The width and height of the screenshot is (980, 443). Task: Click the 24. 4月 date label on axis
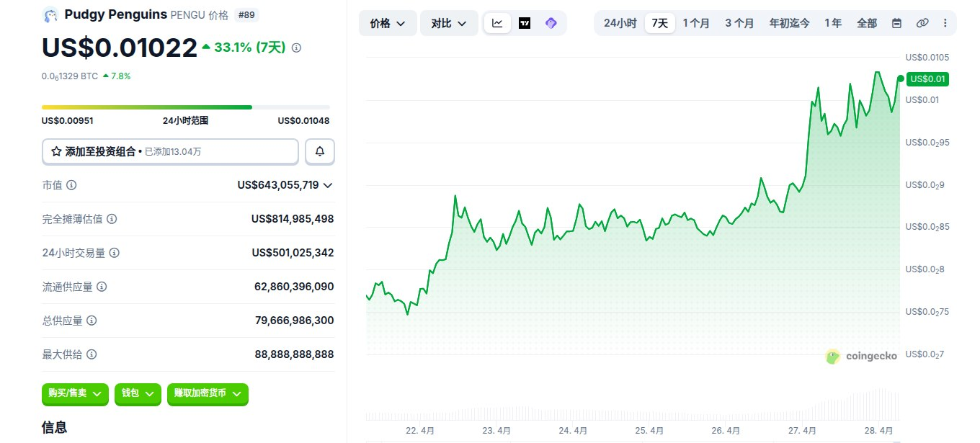coord(574,431)
